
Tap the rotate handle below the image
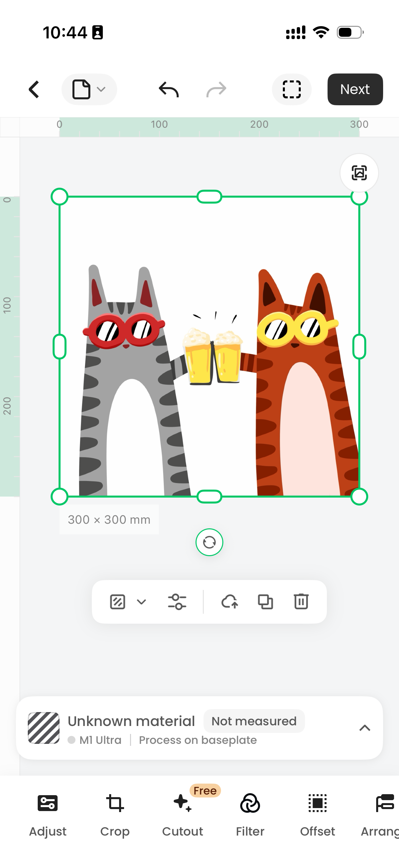[x=209, y=542]
